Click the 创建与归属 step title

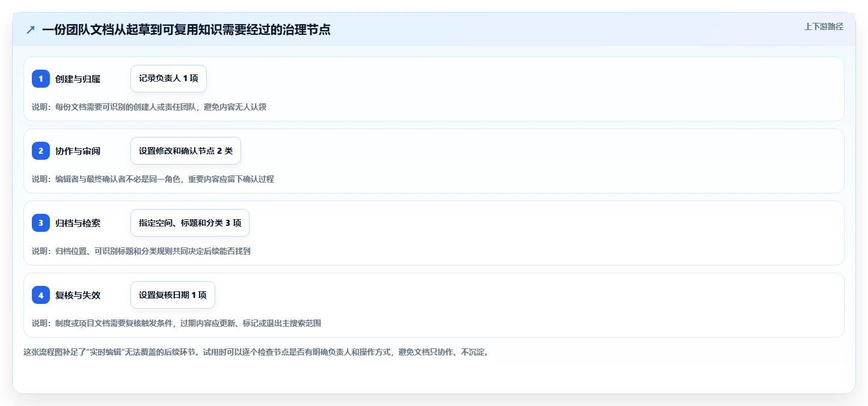tap(78, 79)
